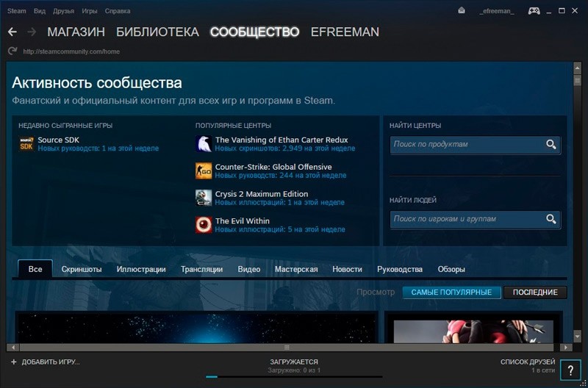The height and width of the screenshot is (388, 588).
Task: Switch to the Мастерская tab
Action: [x=296, y=269]
